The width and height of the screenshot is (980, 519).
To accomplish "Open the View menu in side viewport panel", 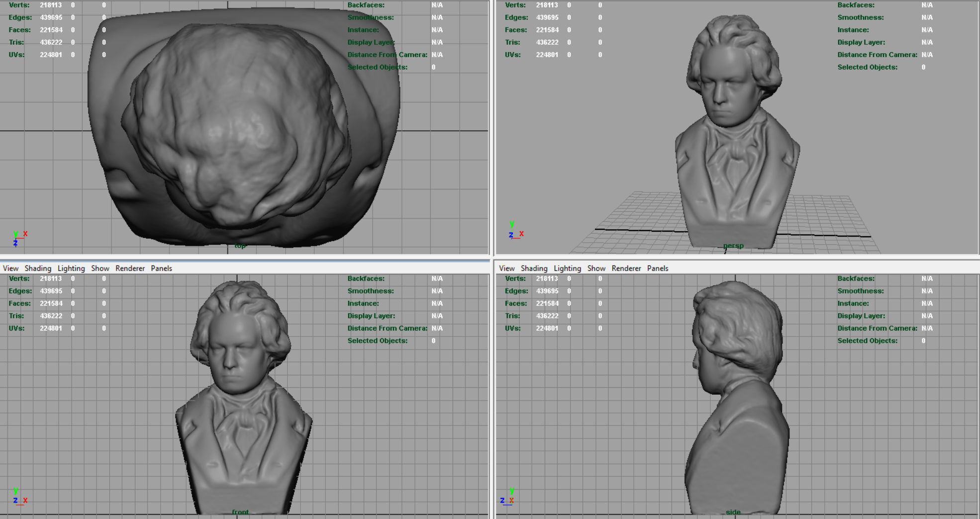I will (x=506, y=268).
